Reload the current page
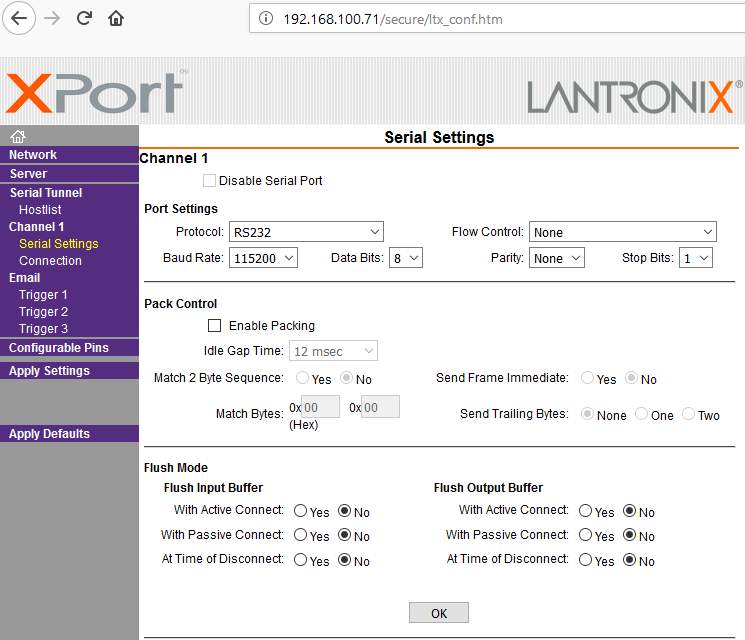This screenshot has width=745, height=640. (84, 19)
